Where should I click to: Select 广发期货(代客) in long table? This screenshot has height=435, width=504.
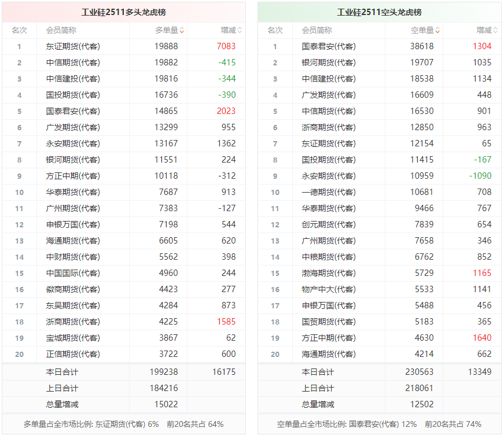click(x=73, y=127)
